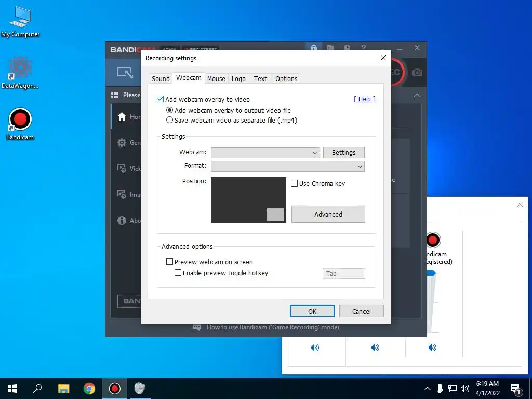The height and width of the screenshot is (399, 532).
Task: Click How to use Bandicam link
Action: click(273, 327)
